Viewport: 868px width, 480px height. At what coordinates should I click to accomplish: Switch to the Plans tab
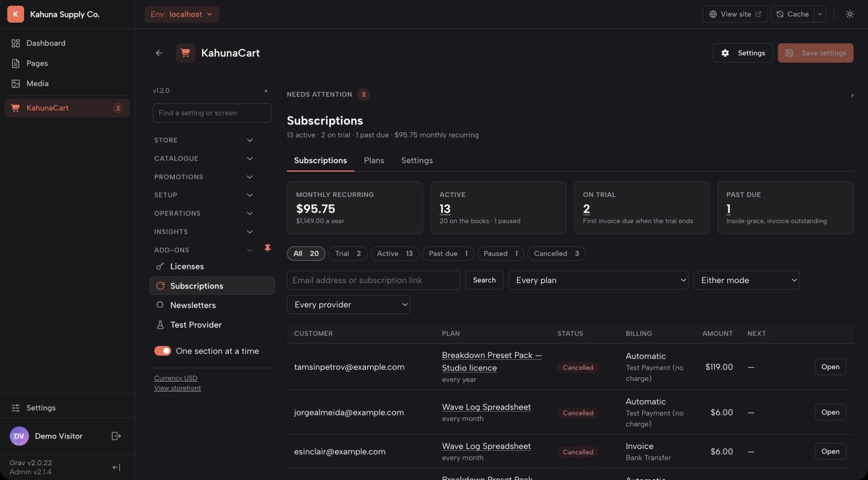(x=374, y=160)
